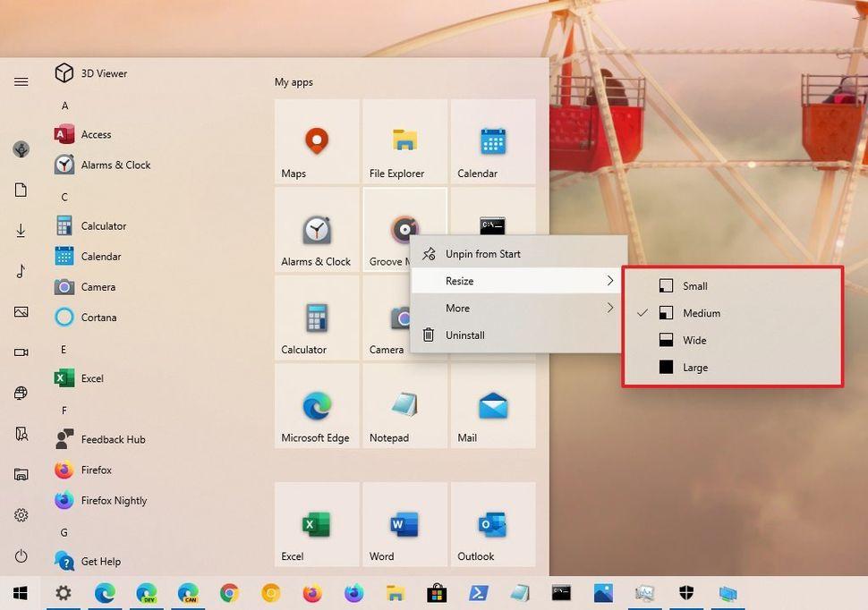Jump to letter C section header

click(x=64, y=197)
